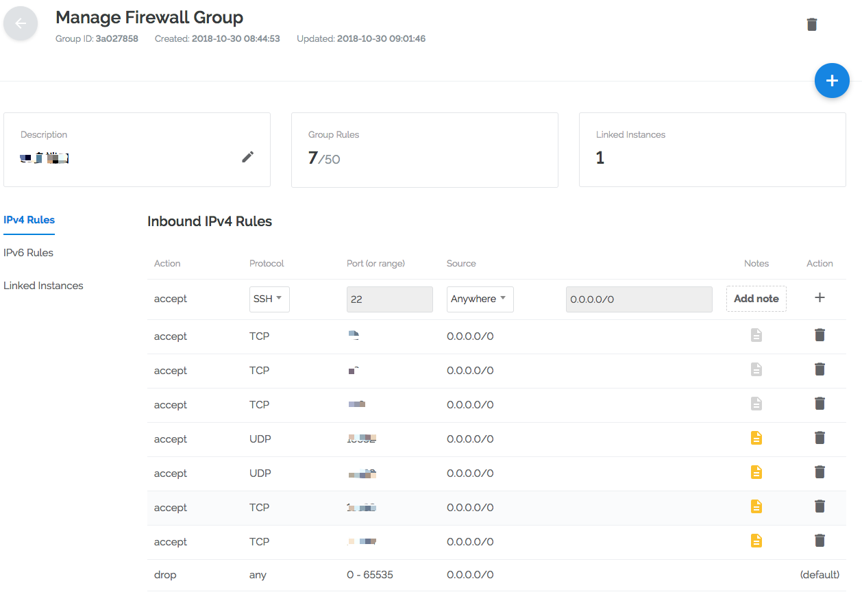862x616 pixels.
Task: Click the blue plus floating button
Action: coord(832,81)
